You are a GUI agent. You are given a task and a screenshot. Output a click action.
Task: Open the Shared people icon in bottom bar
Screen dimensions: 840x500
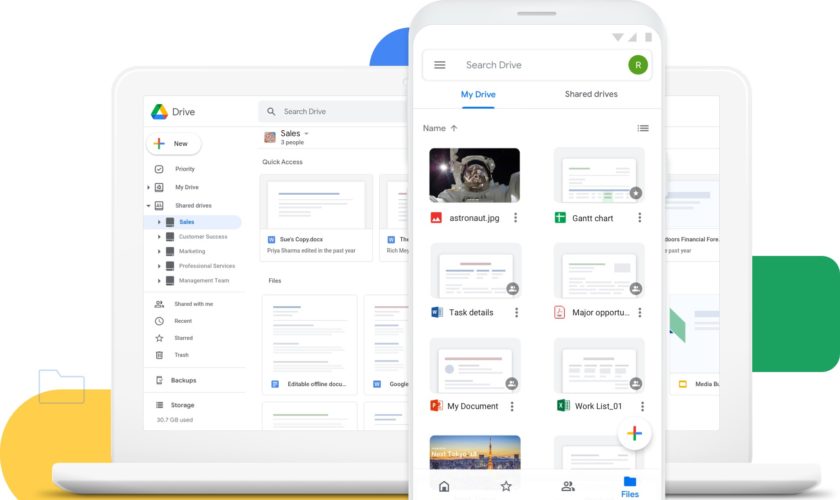(568, 486)
